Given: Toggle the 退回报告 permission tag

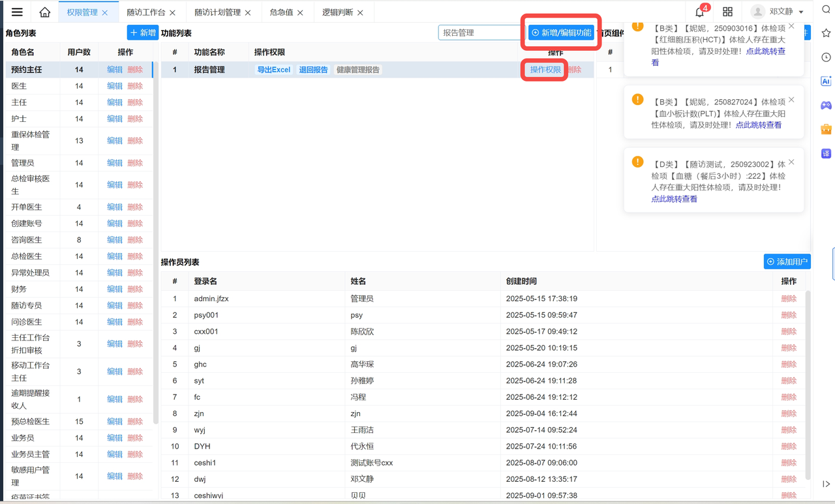Looking at the screenshot, I should (x=313, y=70).
